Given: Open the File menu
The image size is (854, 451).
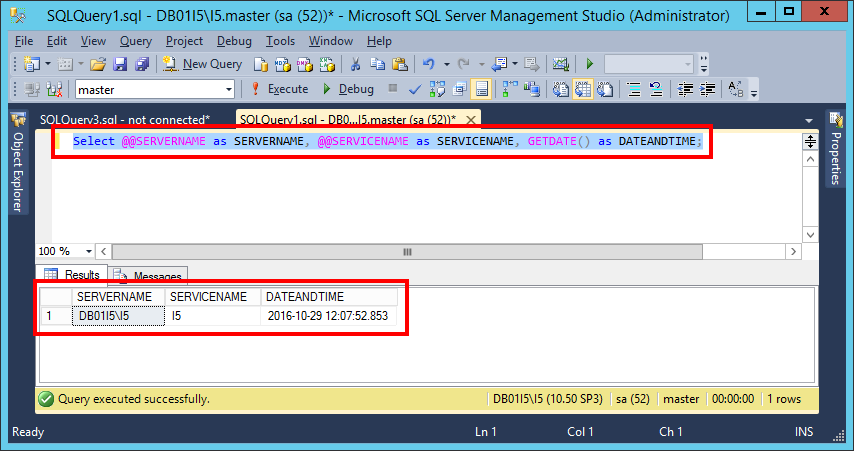Looking at the screenshot, I should [x=24, y=41].
